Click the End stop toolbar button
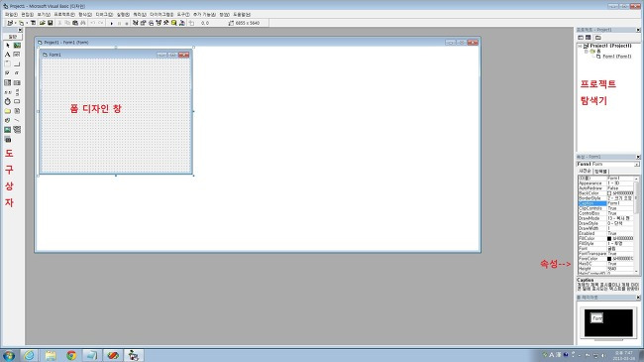The height and width of the screenshot is (362, 644). pyautogui.click(x=127, y=23)
